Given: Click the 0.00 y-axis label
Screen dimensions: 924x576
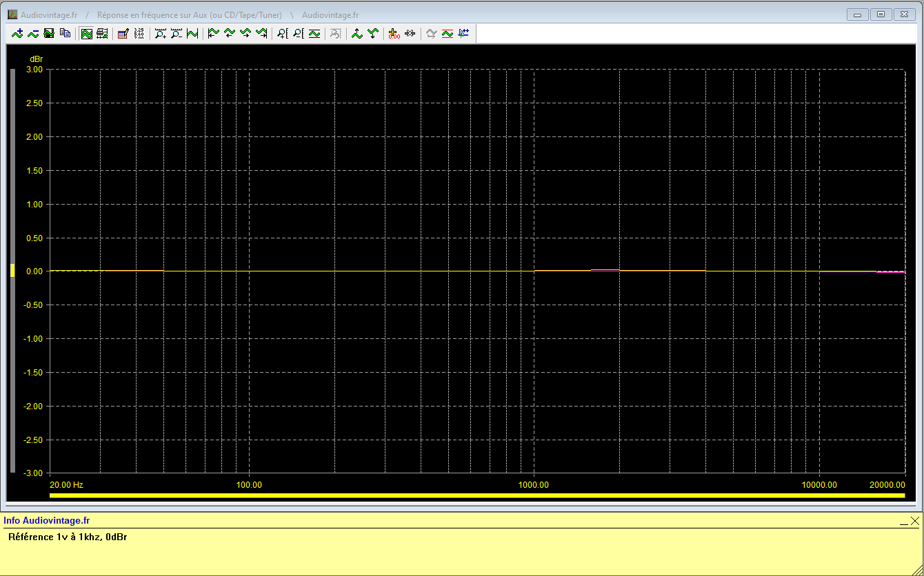Looking at the screenshot, I should [34, 271].
